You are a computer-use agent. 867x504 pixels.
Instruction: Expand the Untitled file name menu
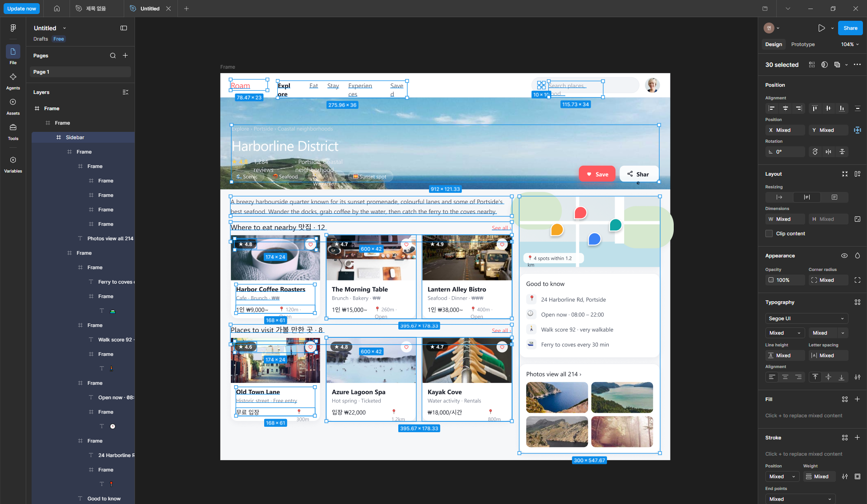point(65,28)
